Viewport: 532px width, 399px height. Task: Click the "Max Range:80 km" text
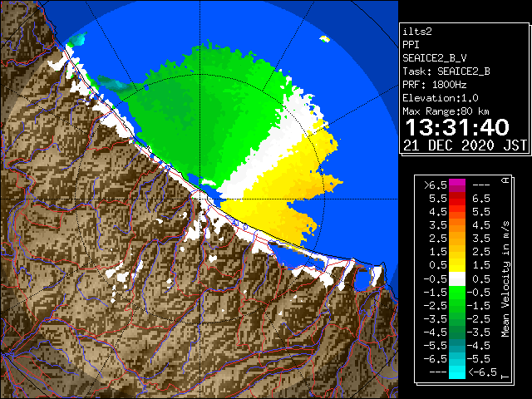[x=446, y=111]
